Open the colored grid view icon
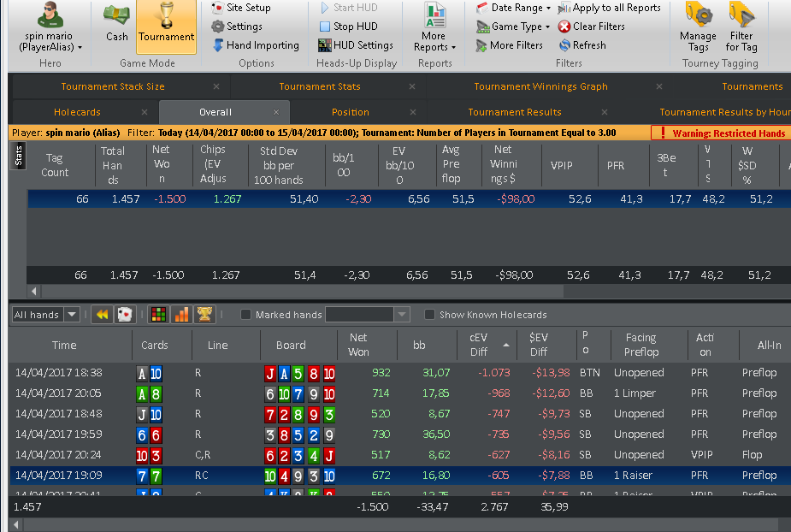The height and width of the screenshot is (532, 791). tap(158, 315)
